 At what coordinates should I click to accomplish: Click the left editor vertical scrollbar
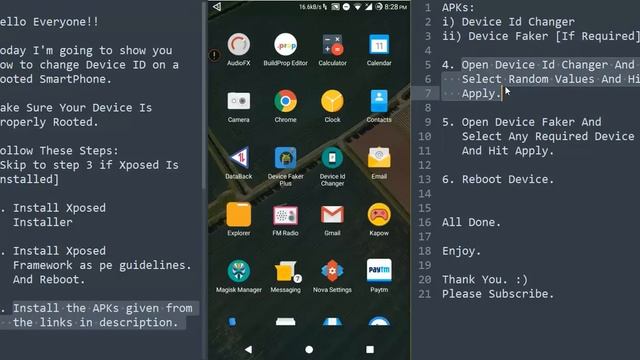[204, 96]
